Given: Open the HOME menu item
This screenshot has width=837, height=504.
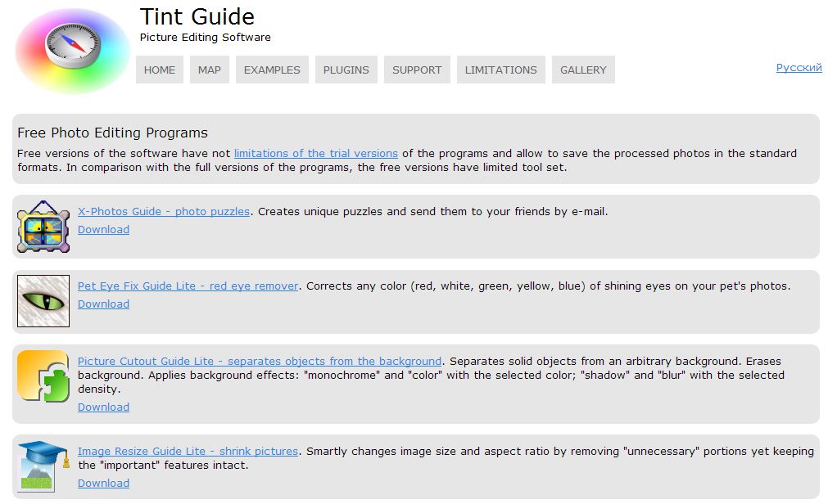Looking at the screenshot, I should 160,70.
